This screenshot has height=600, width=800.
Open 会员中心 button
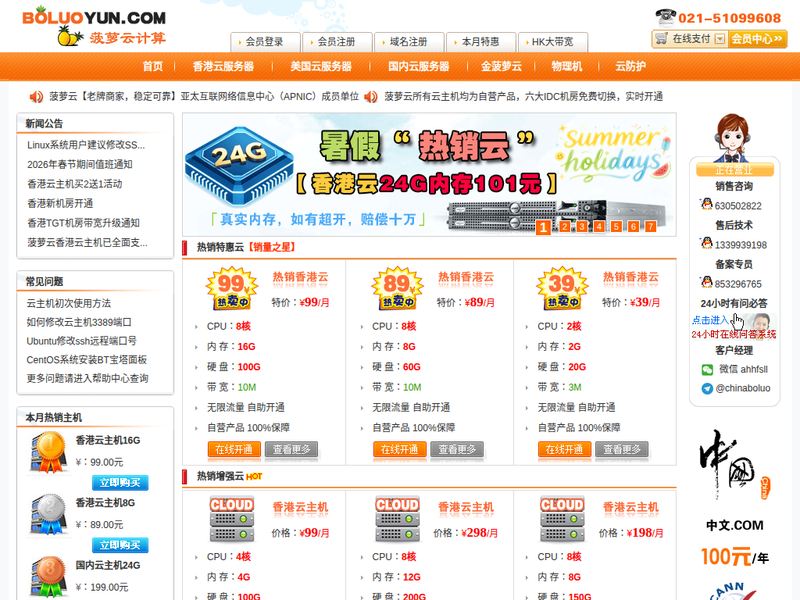(x=757, y=39)
